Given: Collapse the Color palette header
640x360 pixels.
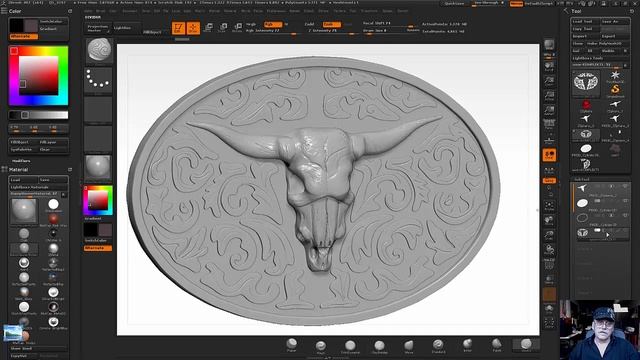Looking at the screenshot, I should tap(15, 11).
